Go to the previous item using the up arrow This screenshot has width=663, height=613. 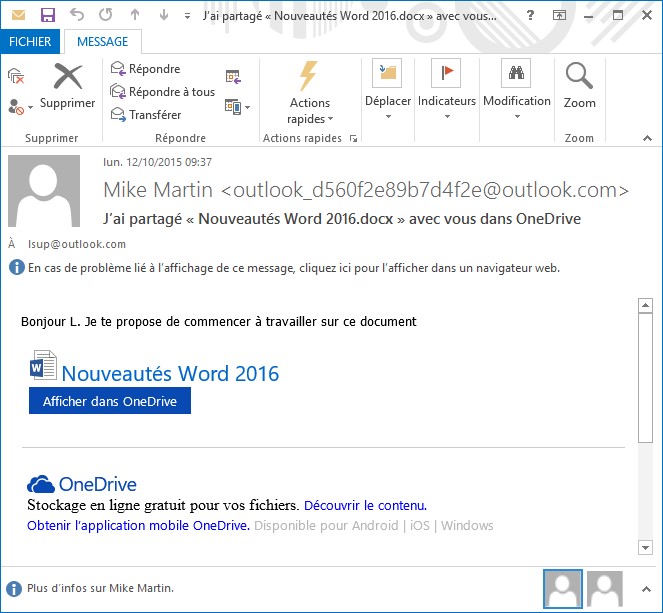point(135,15)
